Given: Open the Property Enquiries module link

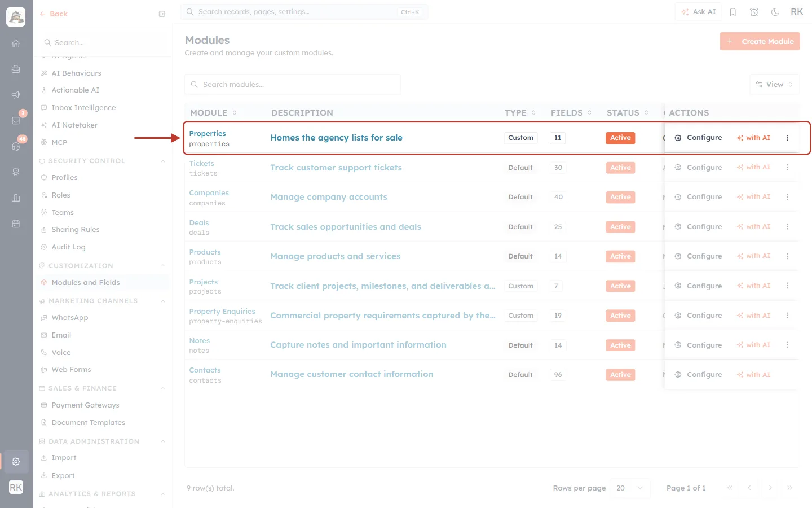Looking at the screenshot, I should click(x=222, y=312).
